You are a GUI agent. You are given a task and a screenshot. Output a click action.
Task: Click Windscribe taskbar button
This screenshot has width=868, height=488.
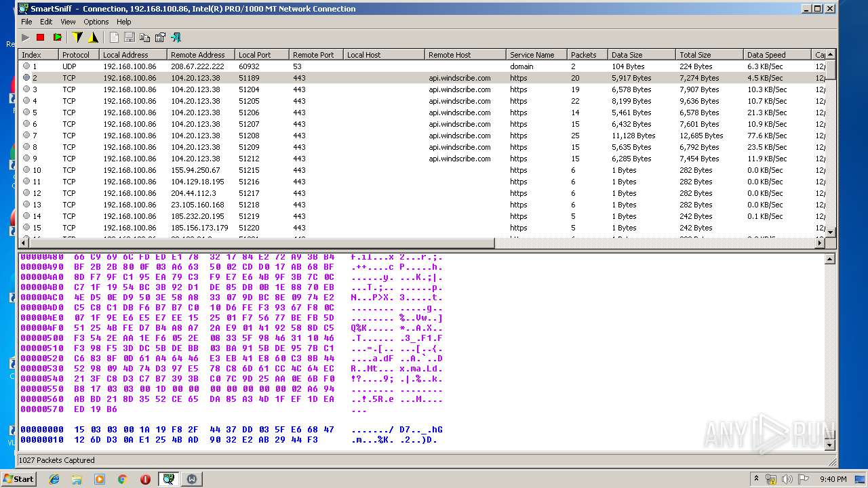point(192,479)
